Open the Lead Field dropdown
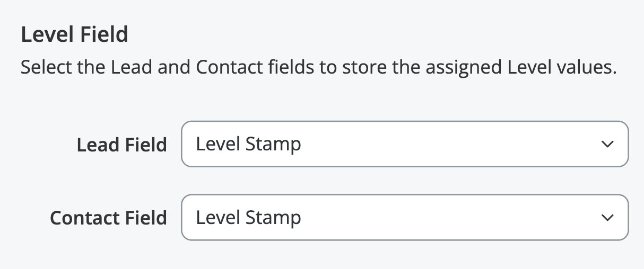644x269 pixels. coord(405,144)
